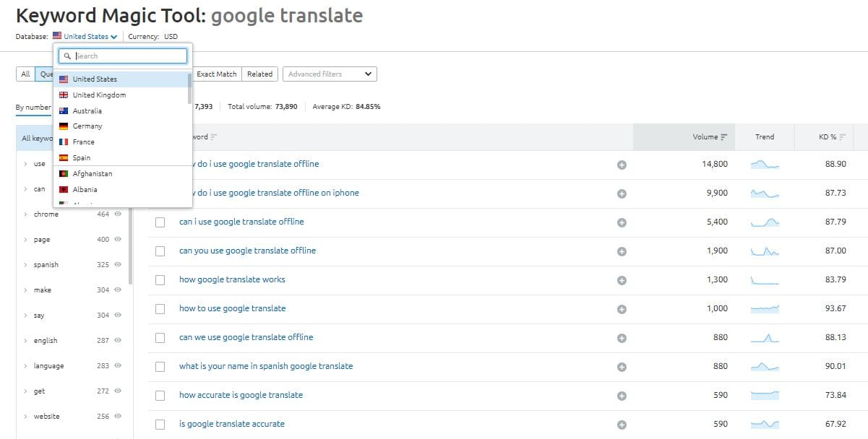Expand the 'make' keyword group
Image resolution: width=868 pixels, height=439 pixels.
click(25, 290)
